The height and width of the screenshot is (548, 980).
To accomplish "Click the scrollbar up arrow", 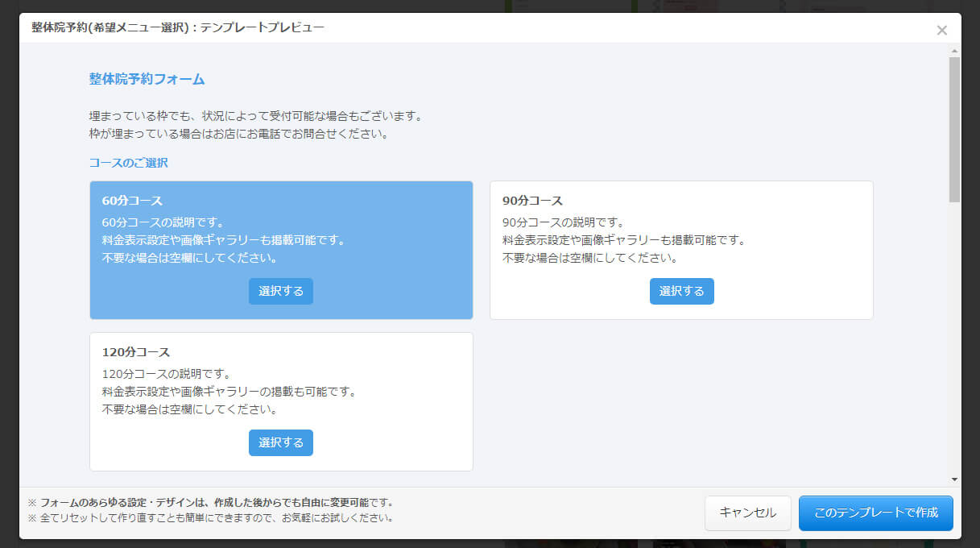I will tap(955, 51).
